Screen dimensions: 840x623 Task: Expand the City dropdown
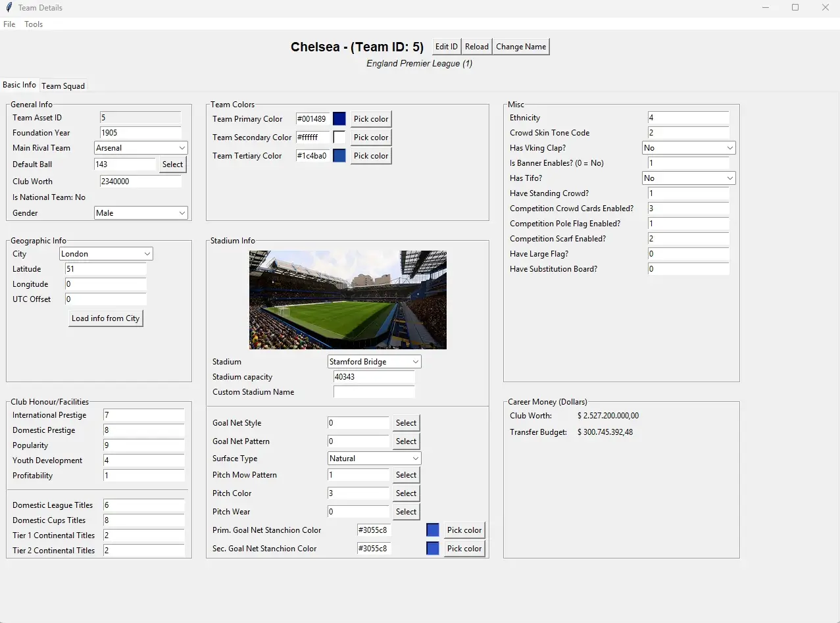pyautogui.click(x=106, y=254)
